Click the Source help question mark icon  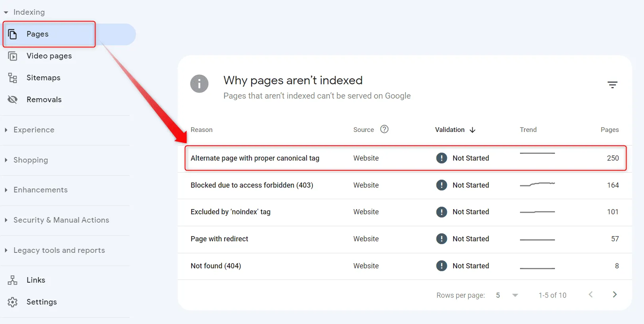click(384, 129)
